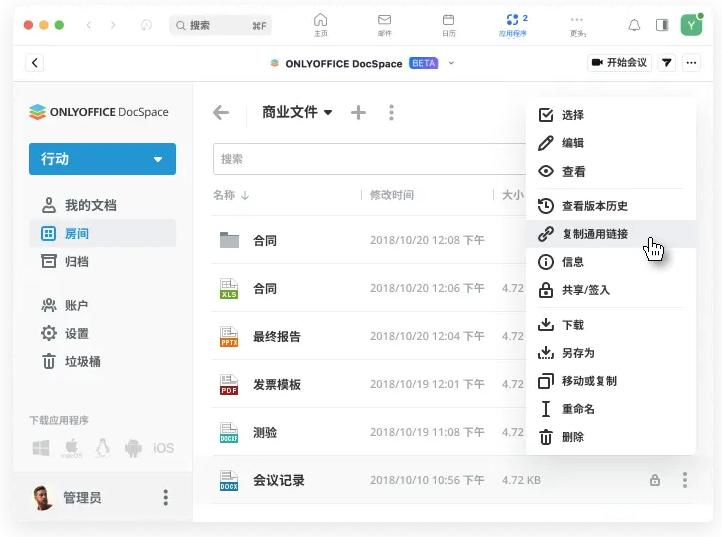
Task: Click the Linux app download icon
Action: 103,448
